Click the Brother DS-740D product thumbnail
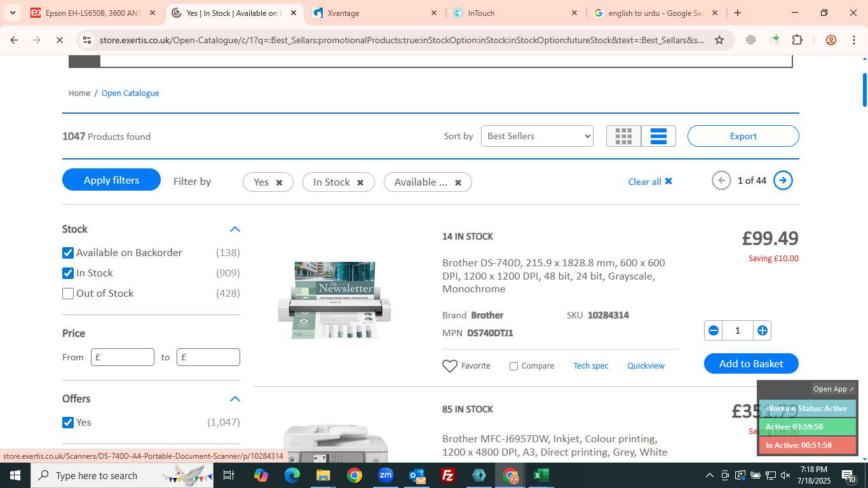 [x=334, y=300]
